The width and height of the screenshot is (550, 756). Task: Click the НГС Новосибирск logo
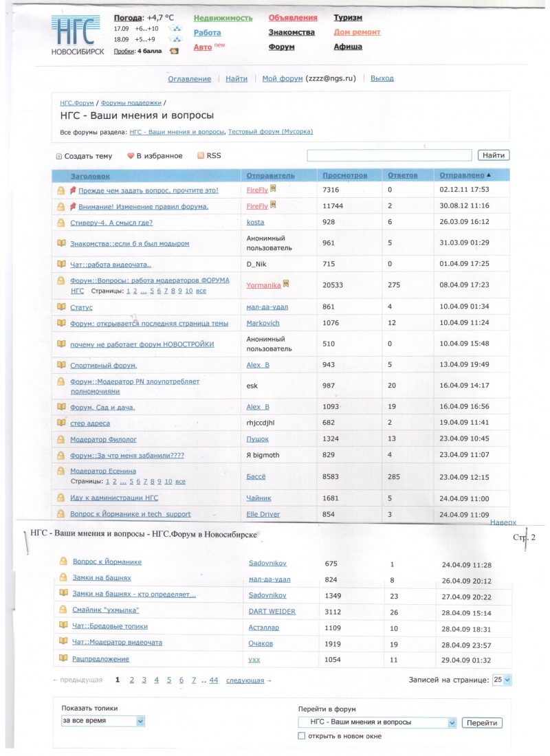click(x=77, y=34)
